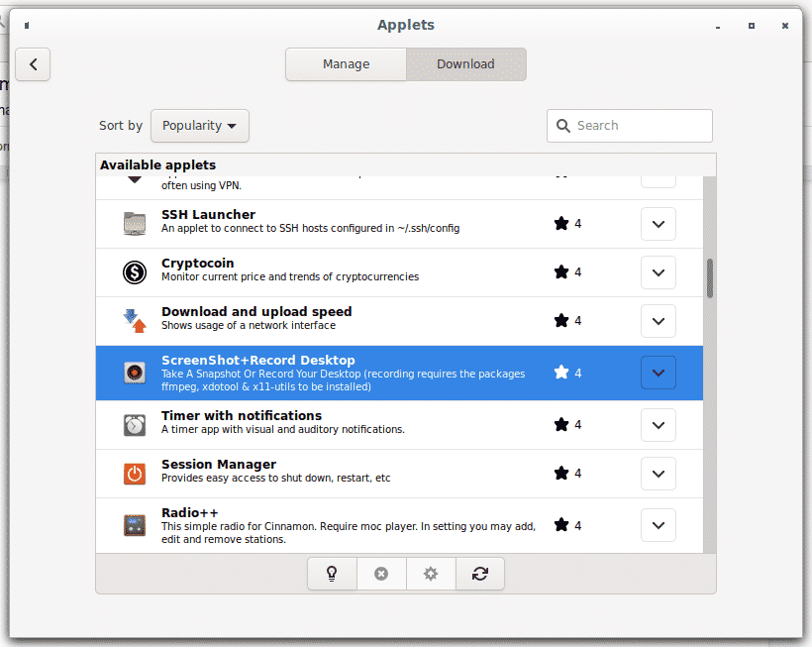812x647 pixels.
Task: Select the Download tab
Action: pyautogui.click(x=465, y=64)
